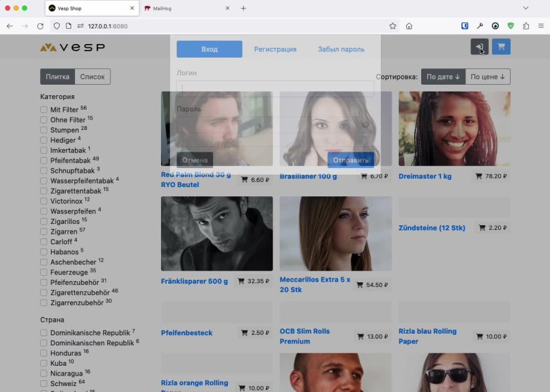Enable the Stumpen category filter
The width and height of the screenshot is (550, 392).
43,130
